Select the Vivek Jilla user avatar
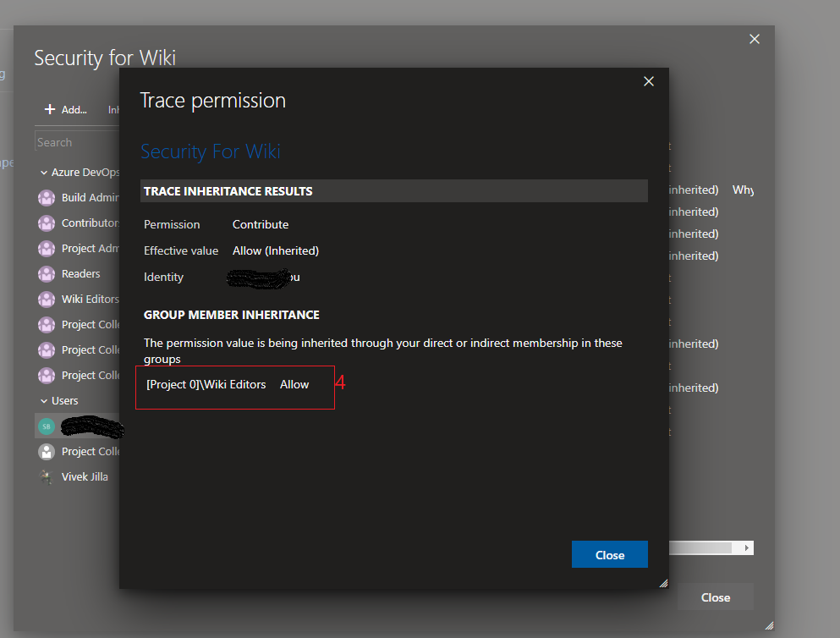Viewport: 840px width, 638px height. (x=47, y=476)
